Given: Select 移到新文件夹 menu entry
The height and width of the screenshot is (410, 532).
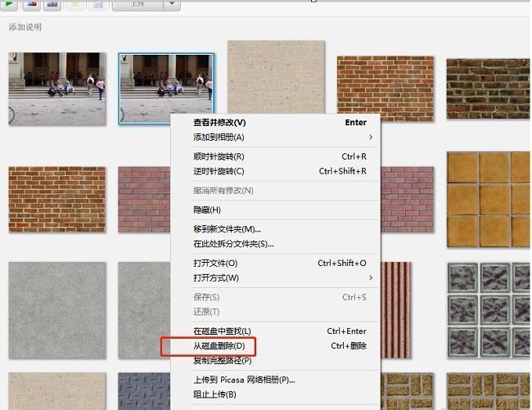Looking at the screenshot, I should (x=227, y=229).
